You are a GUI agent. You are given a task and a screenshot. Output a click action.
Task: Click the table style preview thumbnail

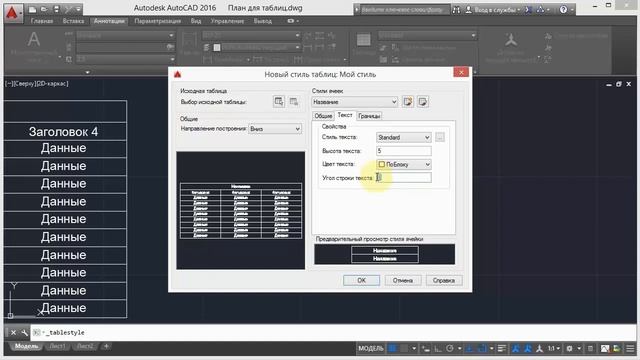[240, 210]
